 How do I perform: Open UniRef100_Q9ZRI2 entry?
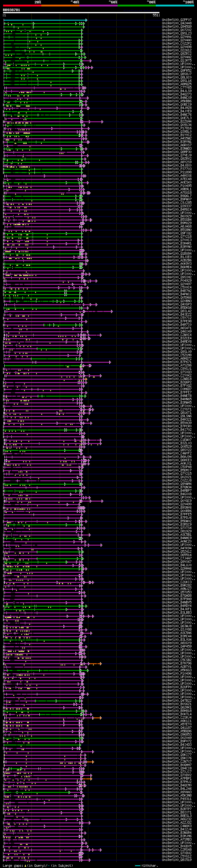pos(177,54)
